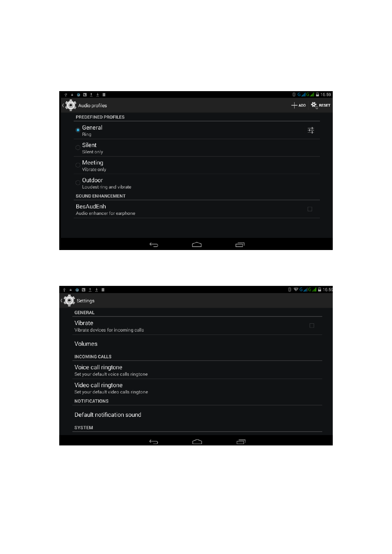The image size is (392, 554).
Task: Select the Silent profile radio button
Action: (78, 148)
